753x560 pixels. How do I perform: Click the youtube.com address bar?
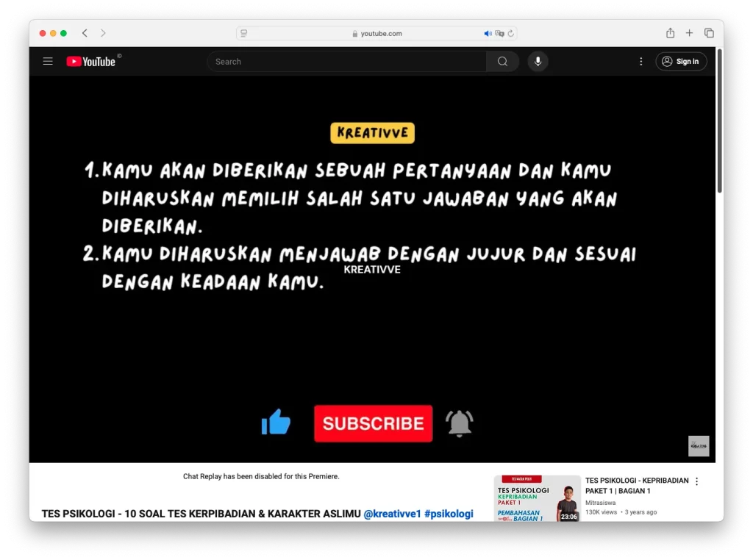click(x=376, y=33)
